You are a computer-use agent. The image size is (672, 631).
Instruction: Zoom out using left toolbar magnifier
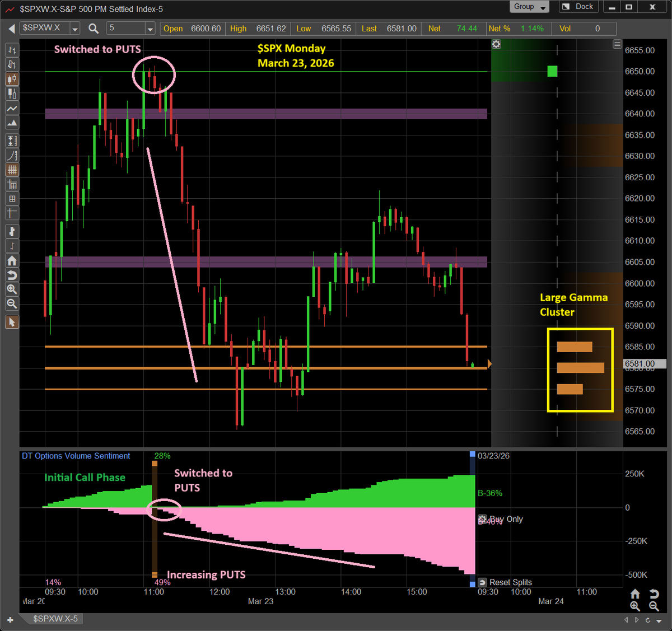tap(12, 304)
